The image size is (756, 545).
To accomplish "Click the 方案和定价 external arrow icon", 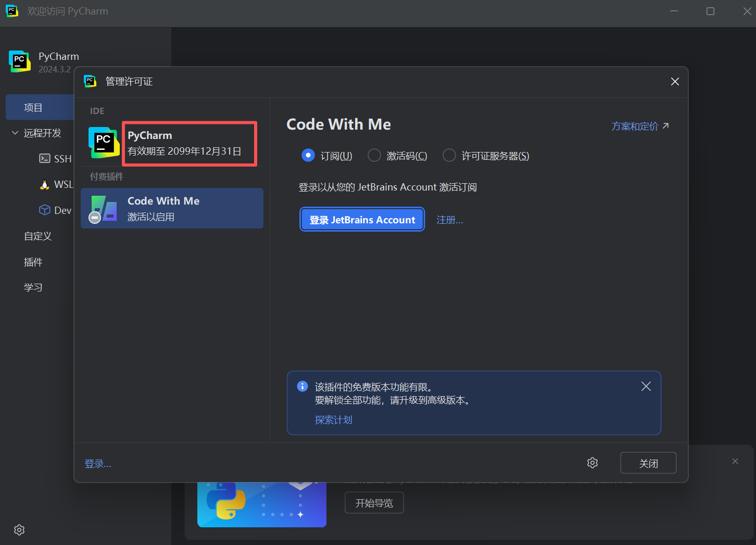I will pos(665,125).
